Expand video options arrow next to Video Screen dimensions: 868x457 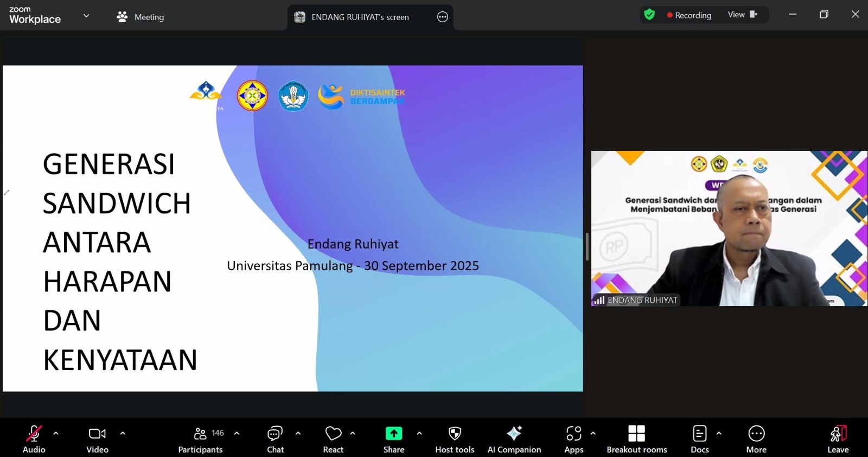tap(123, 433)
